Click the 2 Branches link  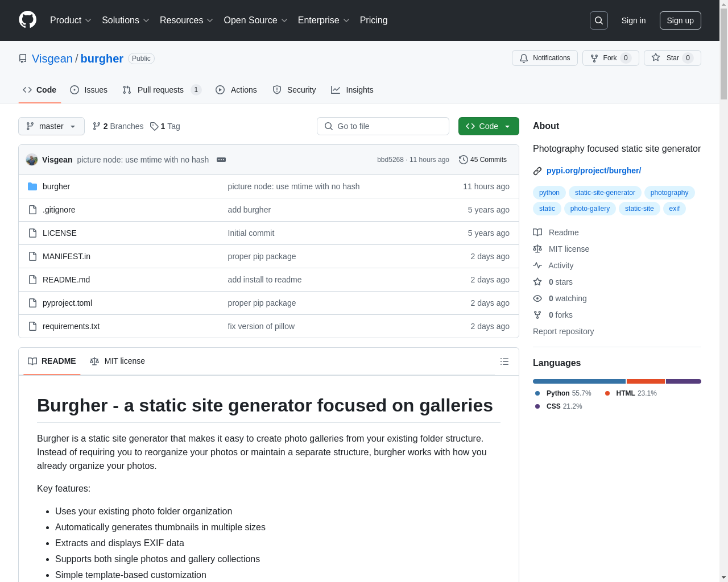click(118, 126)
